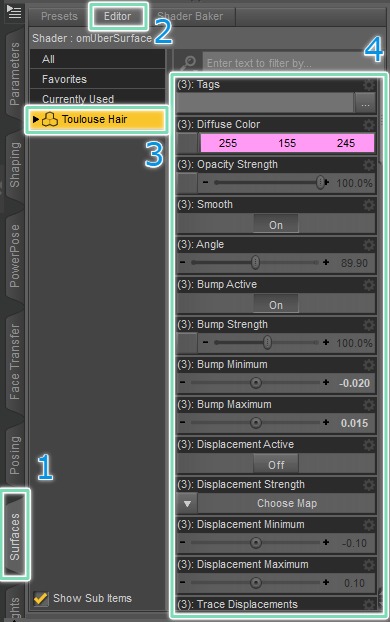This screenshot has width=390, height=622.
Task: Switch to Shader Baker tab
Action: [x=190, y=16]
